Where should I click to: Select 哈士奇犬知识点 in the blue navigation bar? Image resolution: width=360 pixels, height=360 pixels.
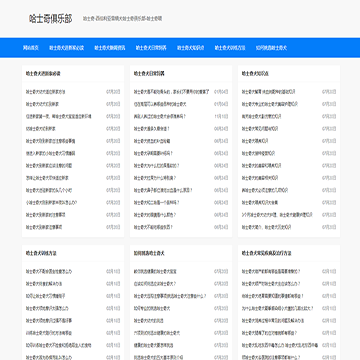coord(191,48)
